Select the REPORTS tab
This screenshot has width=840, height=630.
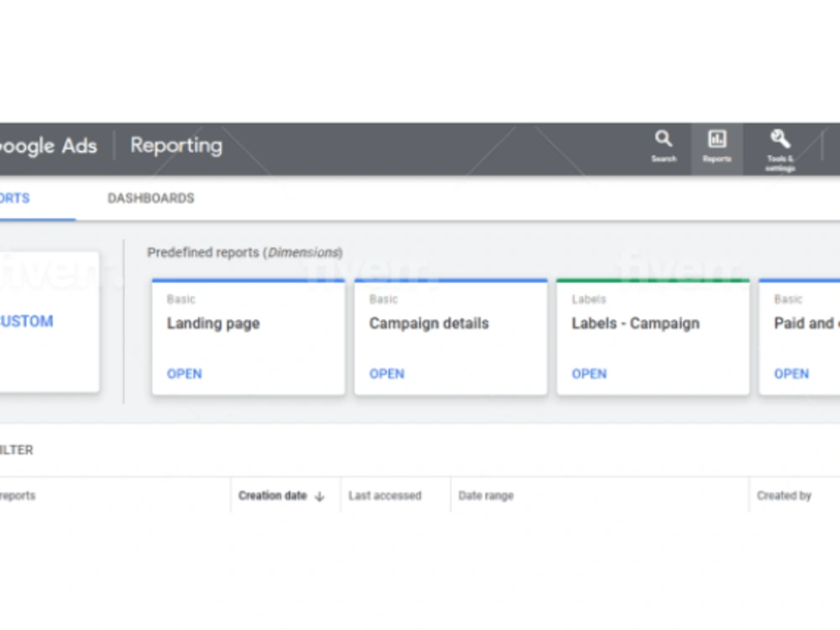coord(15,198)
